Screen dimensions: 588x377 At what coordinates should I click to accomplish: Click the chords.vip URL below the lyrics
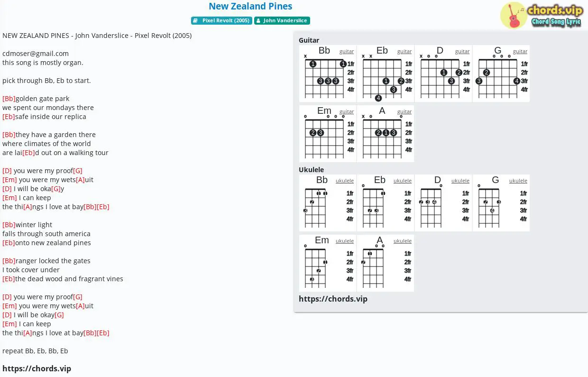(37, 368)
